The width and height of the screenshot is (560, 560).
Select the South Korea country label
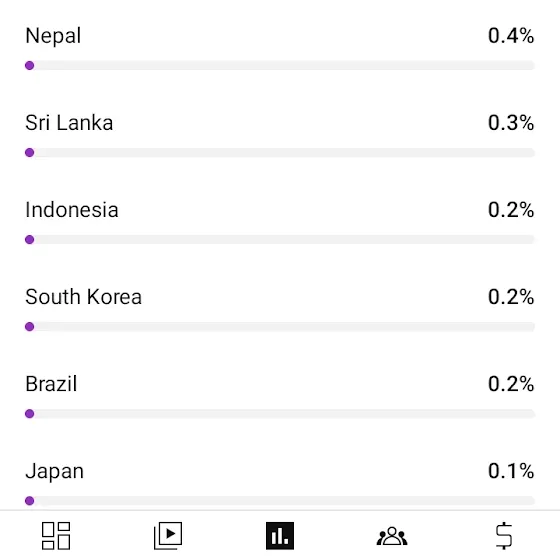[x=84, y=297]
